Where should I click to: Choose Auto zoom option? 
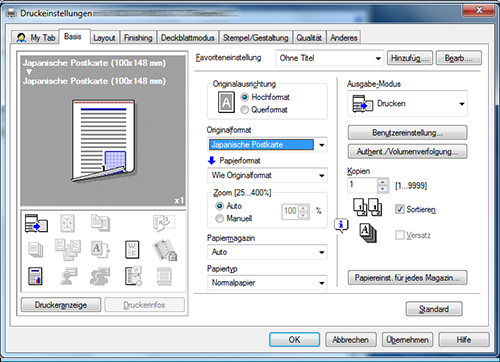click(x=219, y=206)
